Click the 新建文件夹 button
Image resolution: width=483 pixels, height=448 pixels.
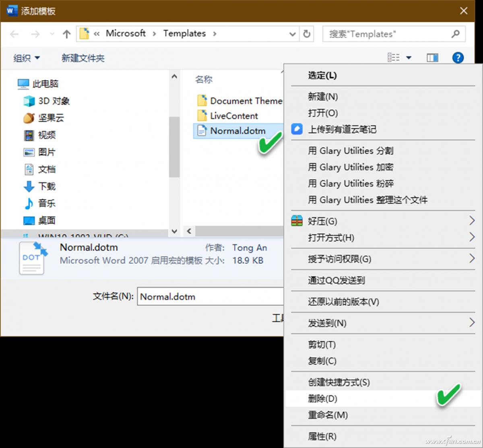(x=83, y=58)
